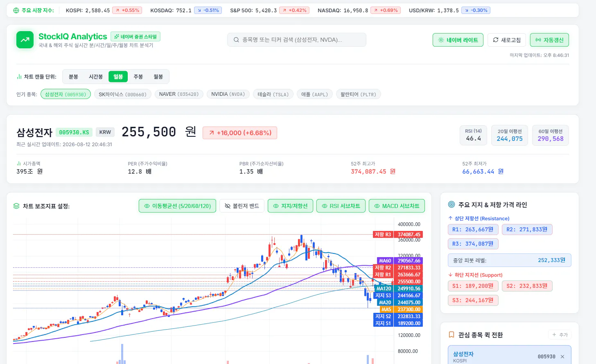Open 삼성전자 KOSPI watchlist card
596x364 pixels.
(x=510, y=355)
